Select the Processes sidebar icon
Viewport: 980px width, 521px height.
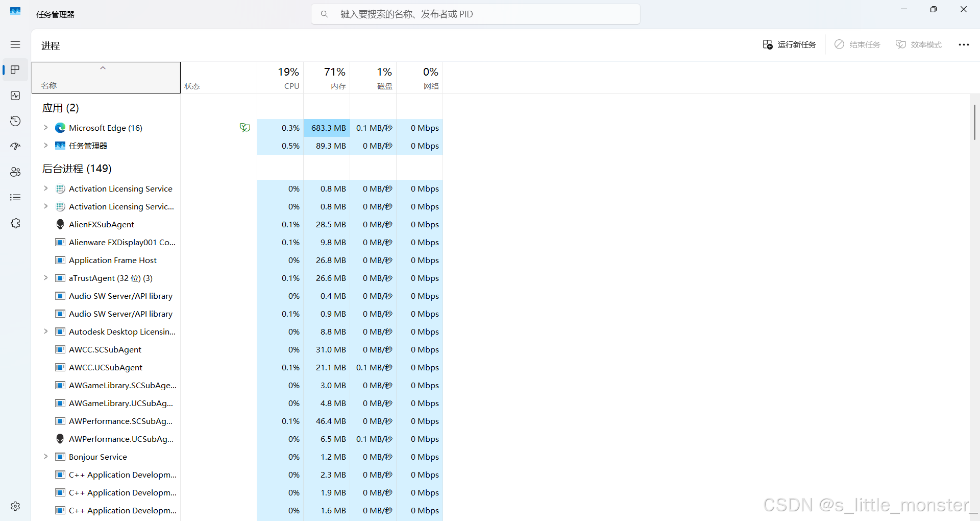15,70
